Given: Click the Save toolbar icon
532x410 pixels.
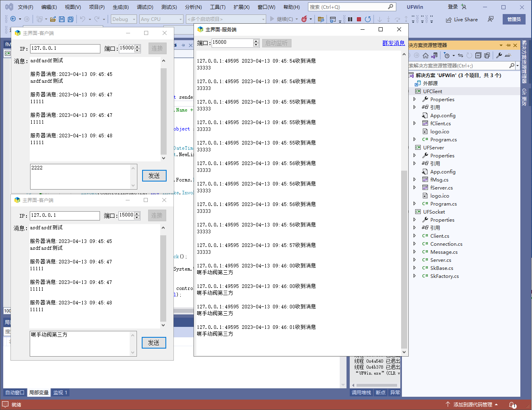Looking at the screenshot, I should pos(62,19).
